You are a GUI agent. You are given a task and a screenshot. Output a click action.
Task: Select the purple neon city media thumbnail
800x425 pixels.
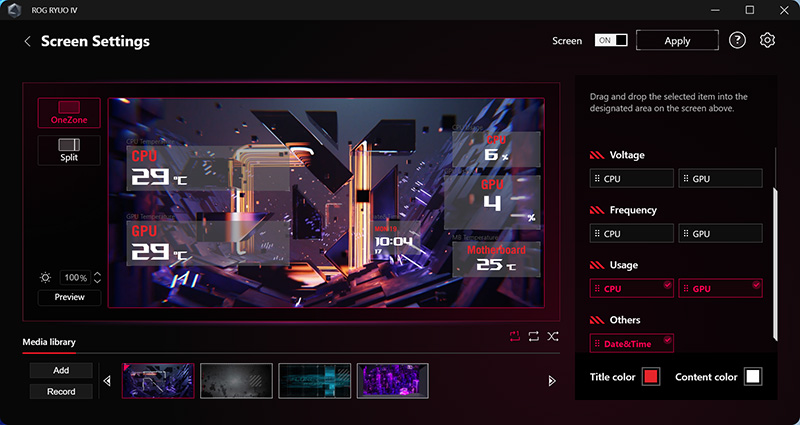[393, 381]
